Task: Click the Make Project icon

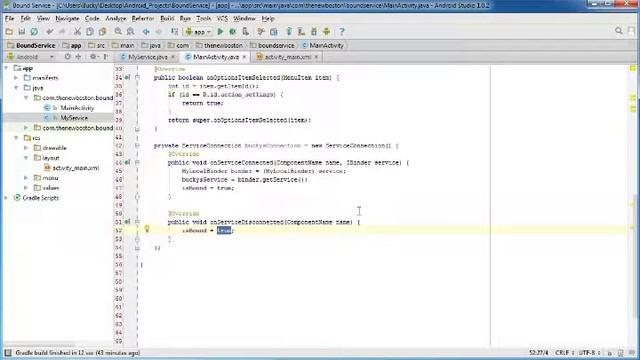Action: [x=174, y=31]
